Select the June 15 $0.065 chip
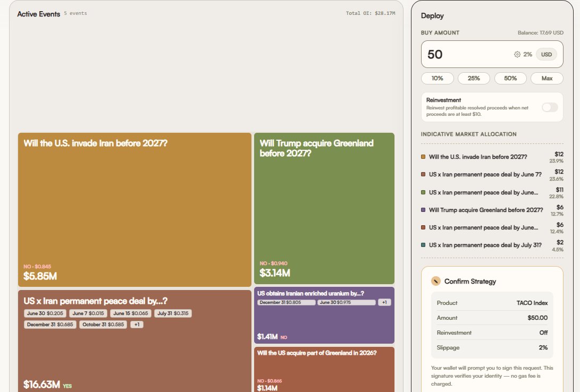Viewport: 580px width, 392px height. (x=131, y=313)
